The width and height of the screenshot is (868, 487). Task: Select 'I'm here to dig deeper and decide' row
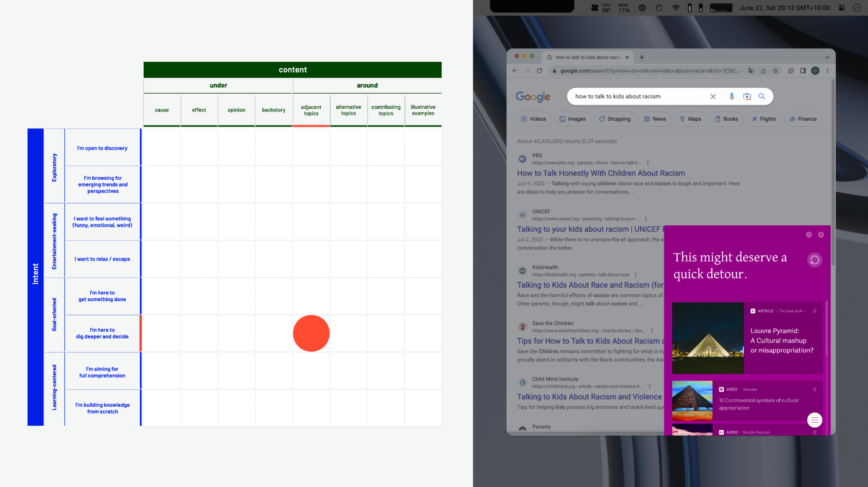click(x=102, y=333)
